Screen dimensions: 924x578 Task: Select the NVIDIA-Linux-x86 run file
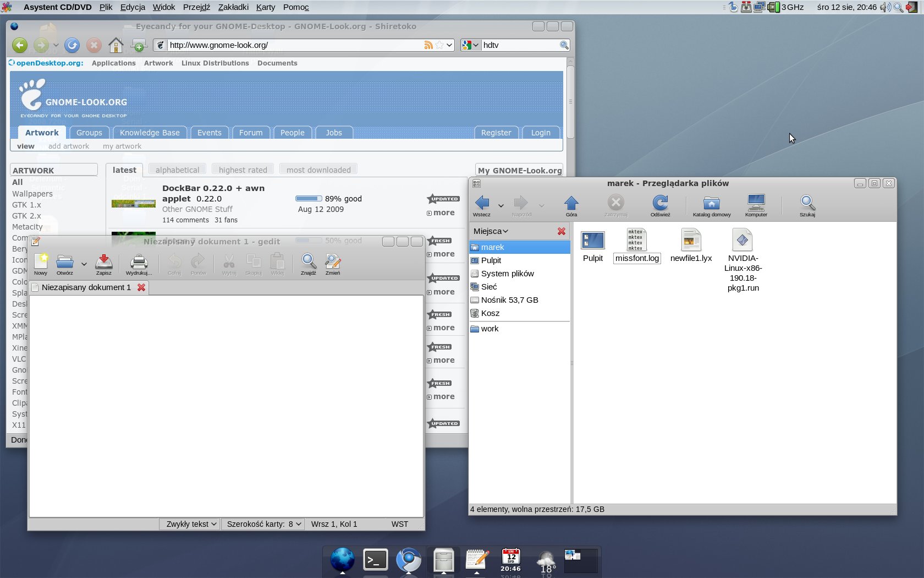[x=743, y=260]
